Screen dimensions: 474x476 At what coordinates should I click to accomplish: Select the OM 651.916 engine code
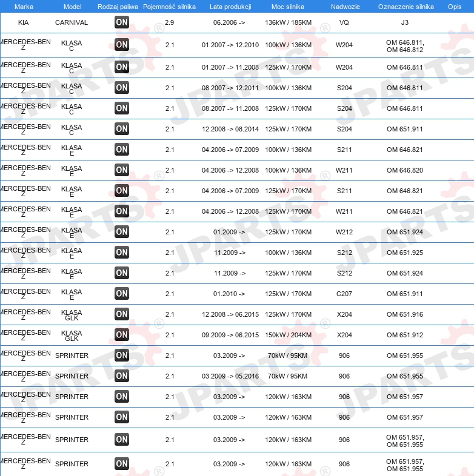point(405,314)
